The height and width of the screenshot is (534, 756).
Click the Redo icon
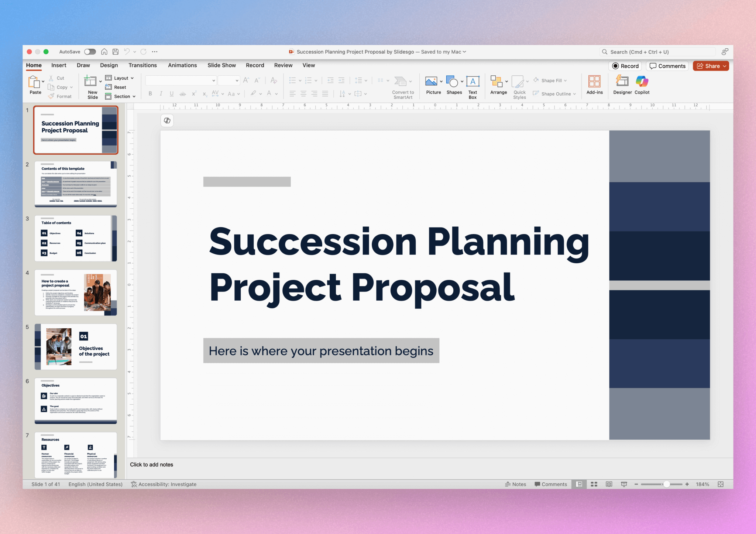tap(144, 52)
